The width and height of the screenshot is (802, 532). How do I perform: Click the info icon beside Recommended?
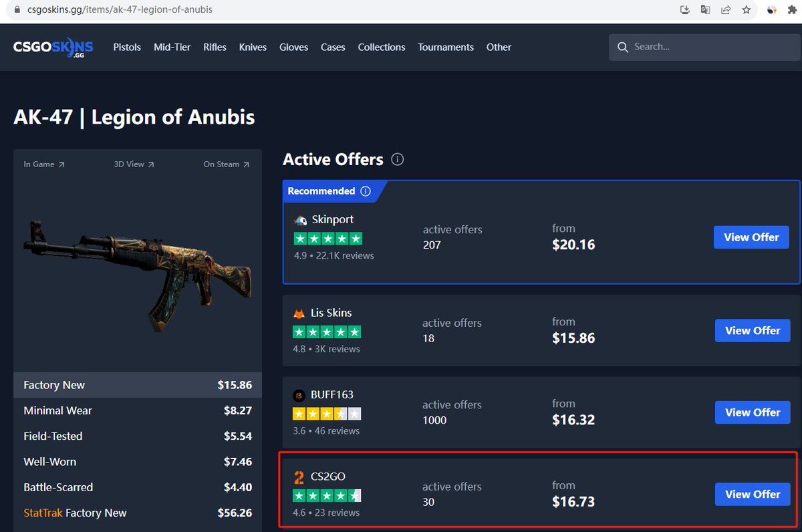pos(366,191)
